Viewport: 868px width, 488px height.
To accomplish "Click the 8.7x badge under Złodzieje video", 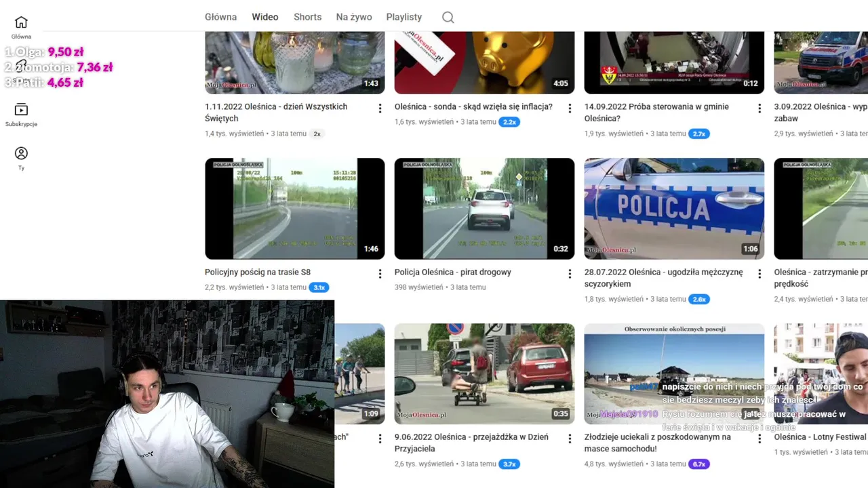I will coord(699,464).
